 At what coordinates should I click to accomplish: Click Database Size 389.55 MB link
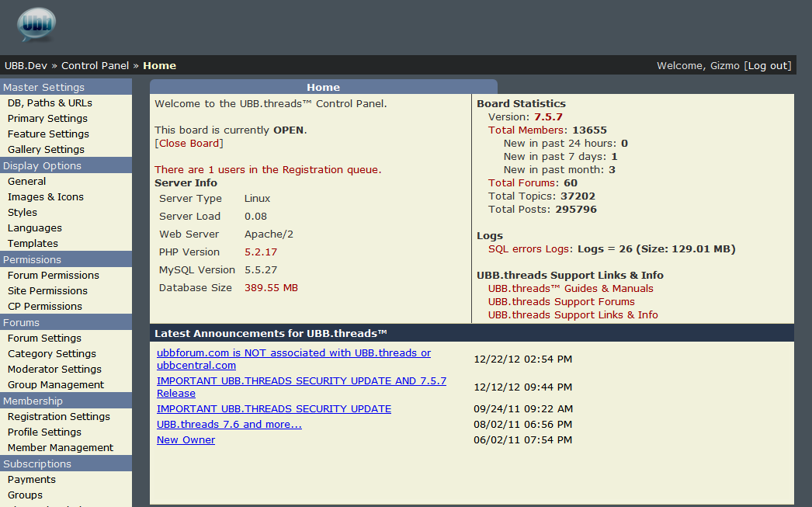click(272, 288)
